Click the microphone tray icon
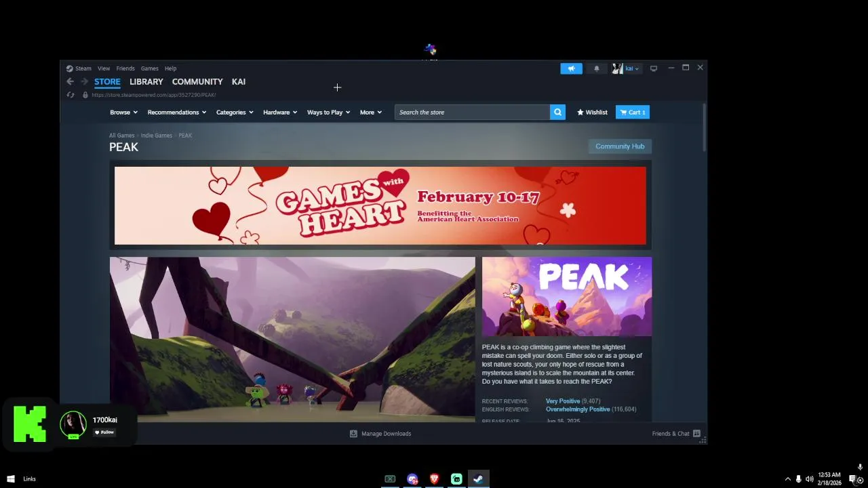 coord(798,479)
